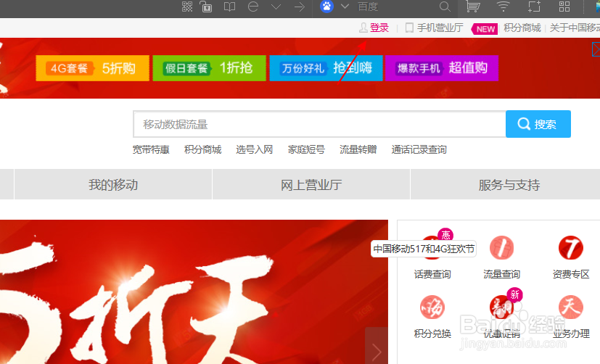Click 4G套餐 5折购 banner button
Image resolution: width=600 pixels, height=364 pixels.
(x=93, y=68)
